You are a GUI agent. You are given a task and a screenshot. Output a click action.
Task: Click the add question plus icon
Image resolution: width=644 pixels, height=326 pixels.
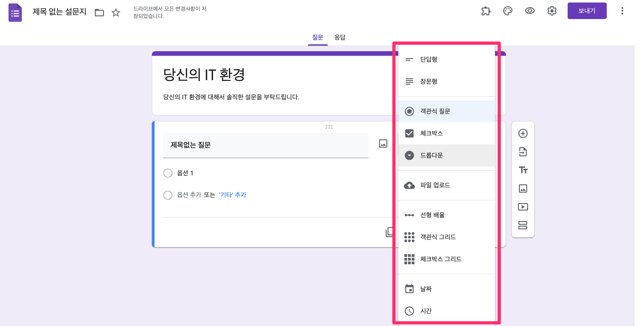523,133
